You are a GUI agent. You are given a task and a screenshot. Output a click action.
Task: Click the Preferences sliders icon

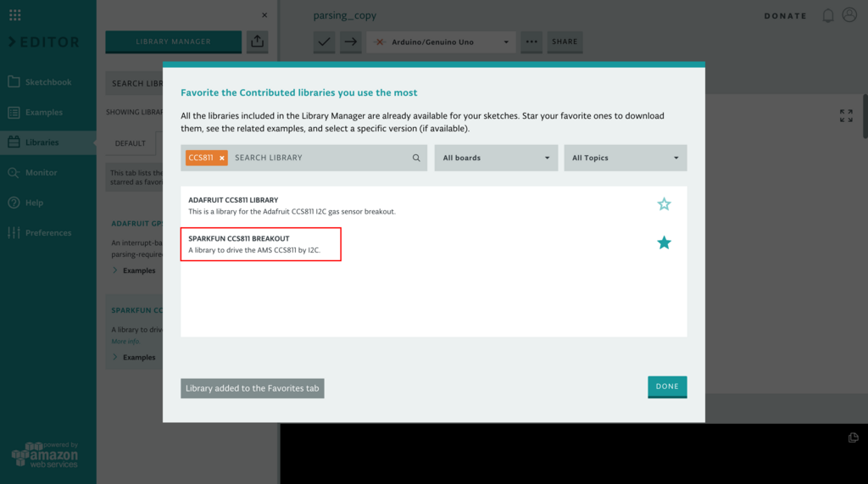point(14,232)
